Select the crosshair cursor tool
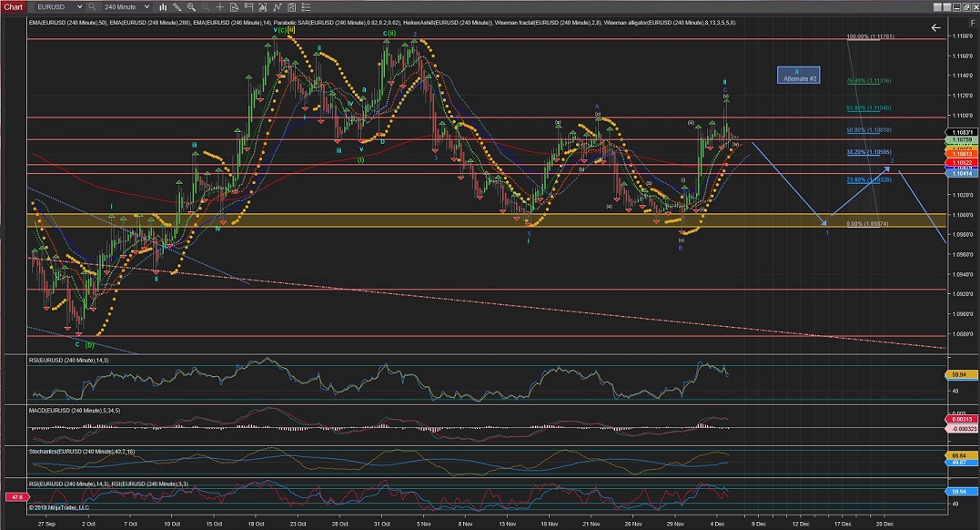 click(220, 7)
